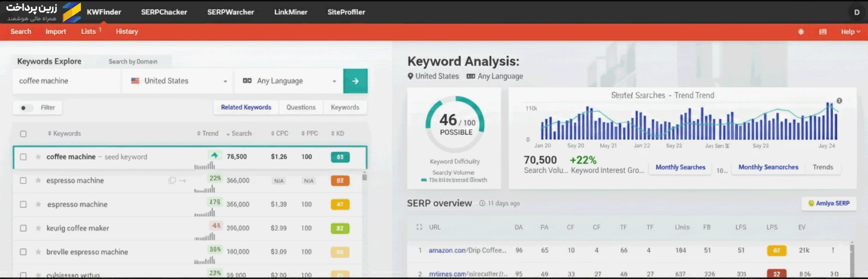
Task: Open SERPChecker from top navigation
Action: [164, 12]
